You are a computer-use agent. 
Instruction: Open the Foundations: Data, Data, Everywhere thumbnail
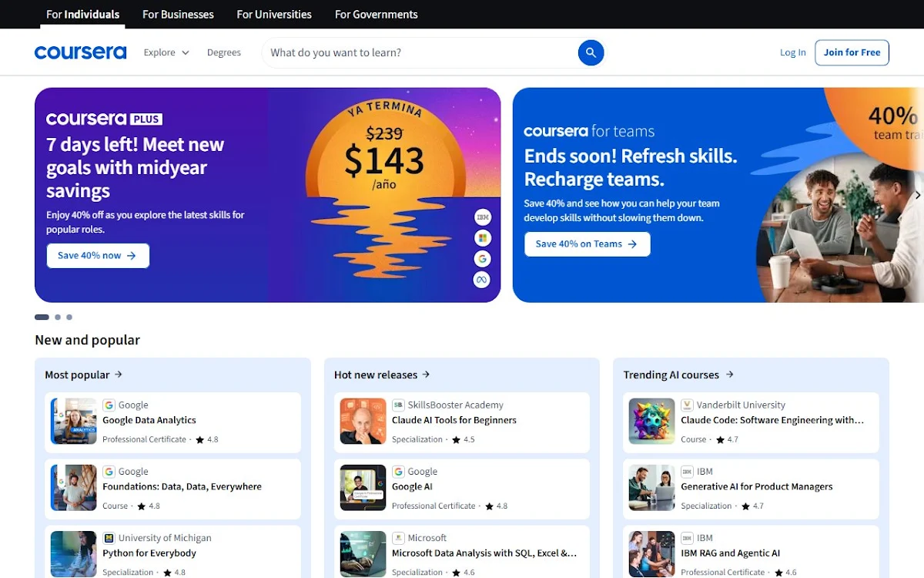coord(73,488)
